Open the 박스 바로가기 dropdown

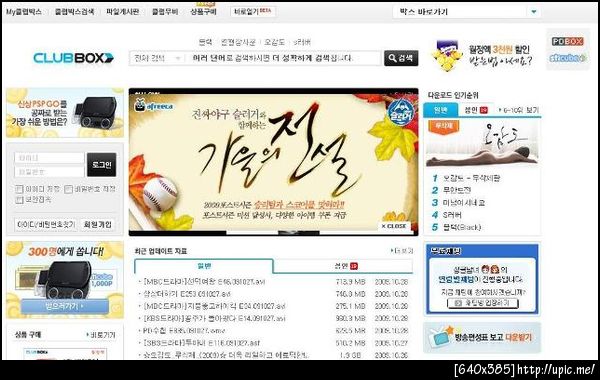[467, 12]
